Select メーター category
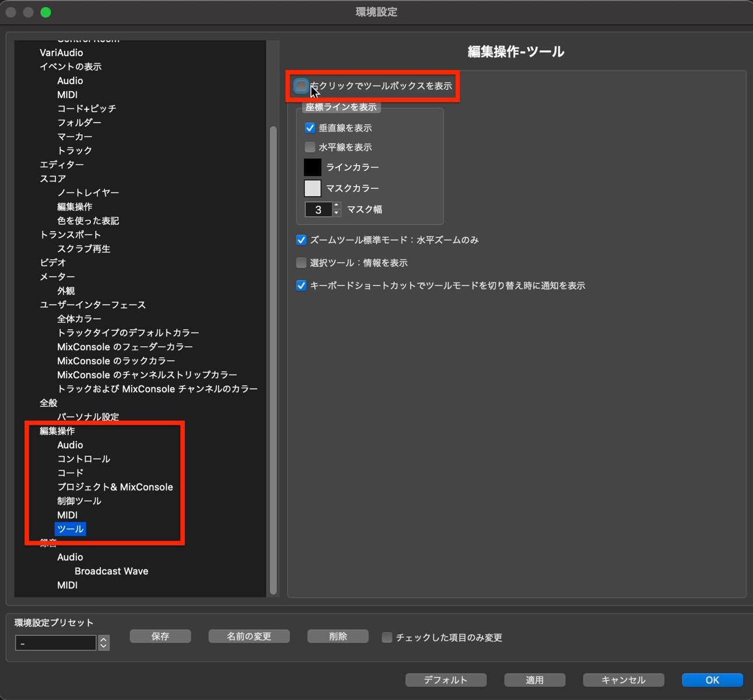 57,276
